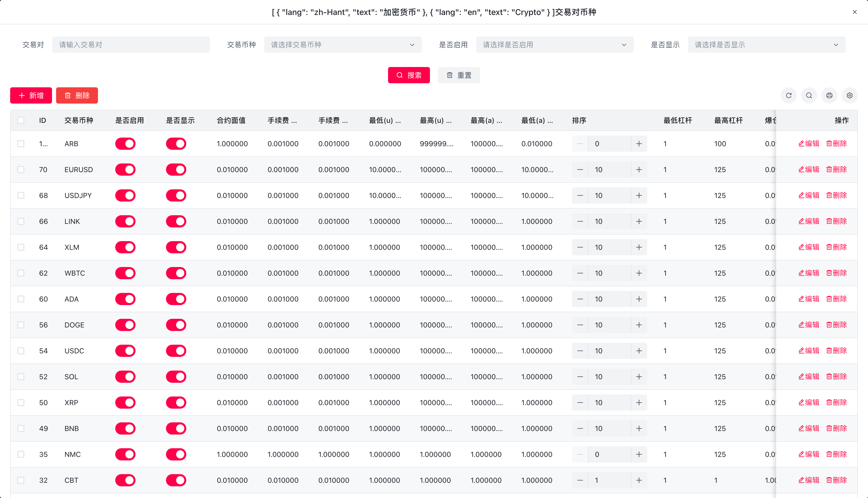Viewport: 868px width, 498px height.
Task: Click the 交易对 input field
Action: (x=131, y=44)
